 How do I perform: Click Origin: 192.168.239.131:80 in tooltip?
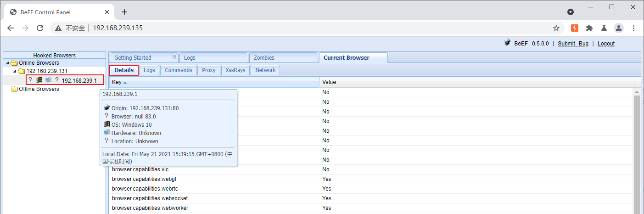[145, 108]
